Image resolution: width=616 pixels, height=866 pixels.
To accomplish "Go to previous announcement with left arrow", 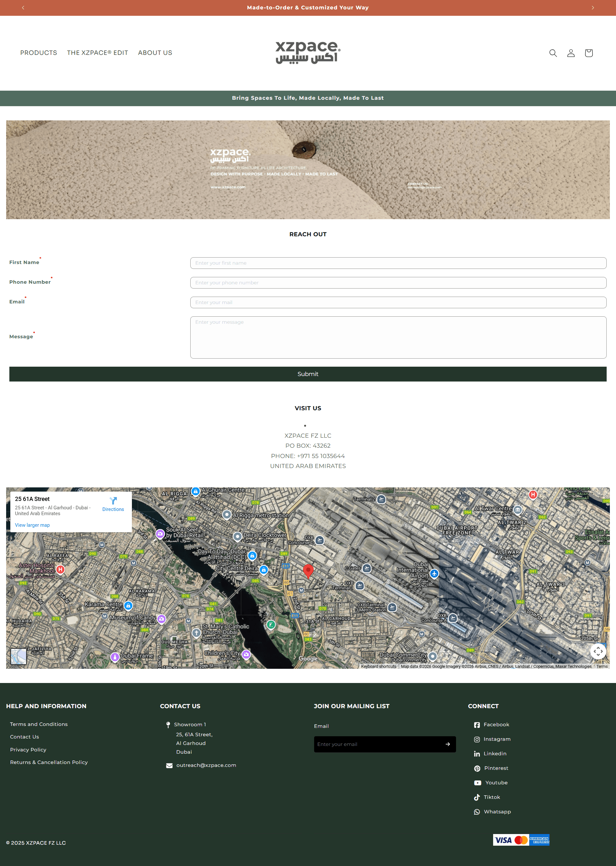I will [23, 8].
